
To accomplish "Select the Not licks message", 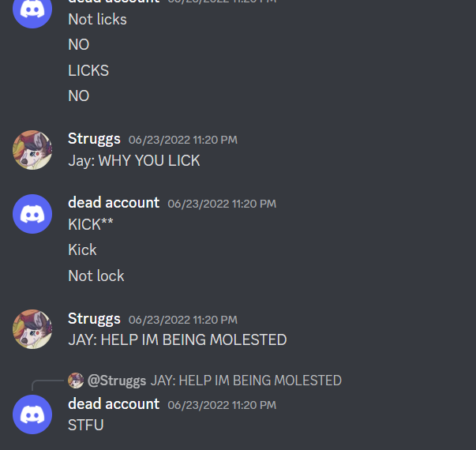I will (x=97, y=19).
